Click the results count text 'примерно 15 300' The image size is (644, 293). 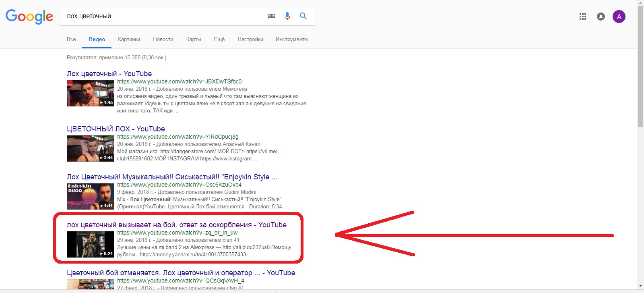pos(120,58)
